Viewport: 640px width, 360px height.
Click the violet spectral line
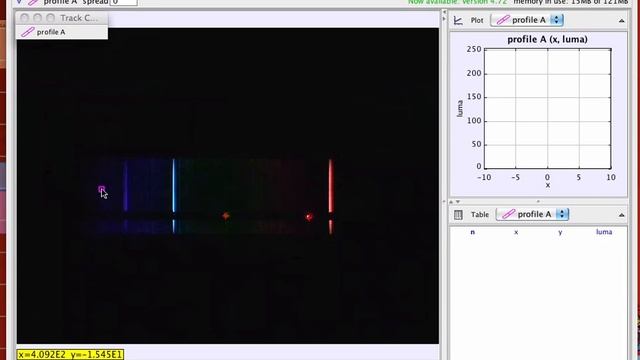pos(125,186)
